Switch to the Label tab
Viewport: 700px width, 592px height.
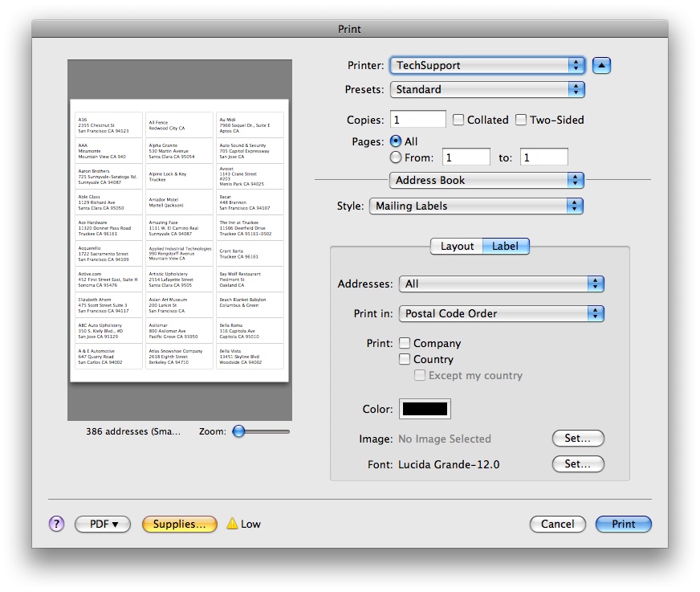coord(505,247)
